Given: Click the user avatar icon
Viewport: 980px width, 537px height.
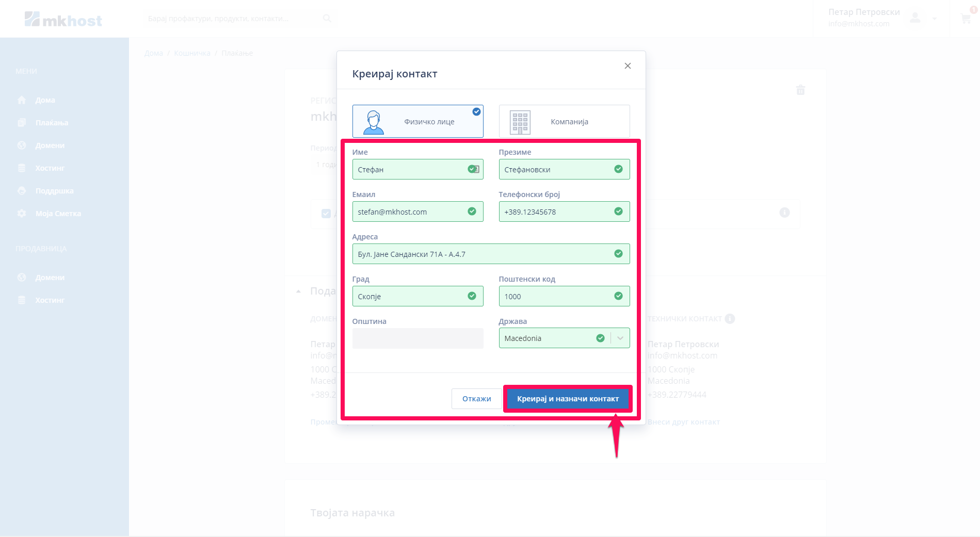Looking at the screenshot, I should point(915,18).
